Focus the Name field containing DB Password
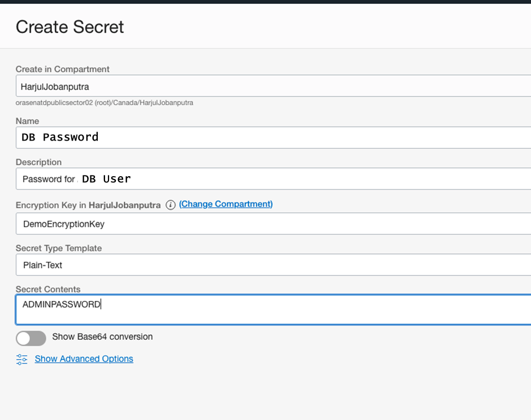The image size is (531, 420). pyautogui.click(x=271, y=137)
